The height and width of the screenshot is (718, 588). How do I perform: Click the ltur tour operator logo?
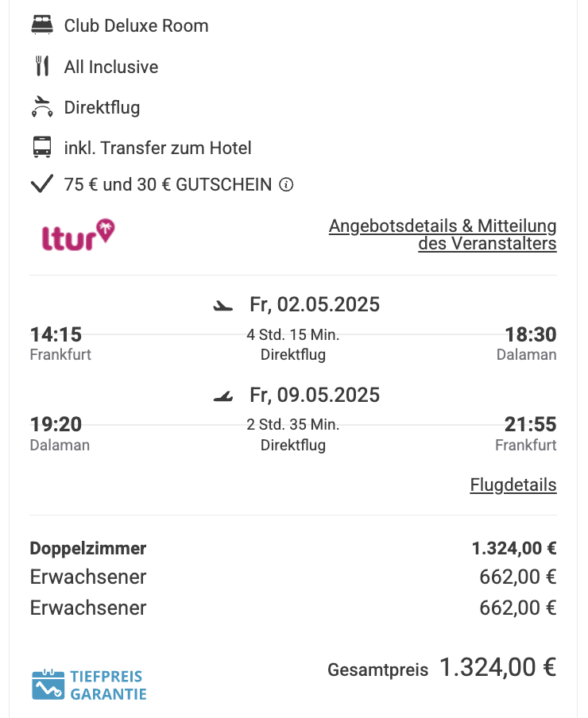(78, 235)
